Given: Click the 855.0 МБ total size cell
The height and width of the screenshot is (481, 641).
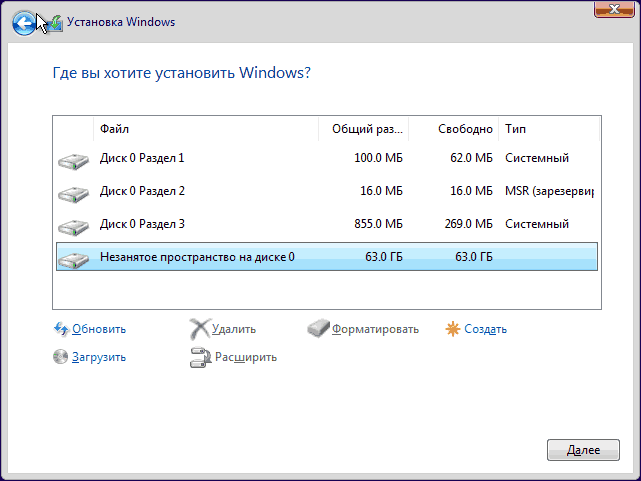Looking at the screenshot, I should point(378,224).
